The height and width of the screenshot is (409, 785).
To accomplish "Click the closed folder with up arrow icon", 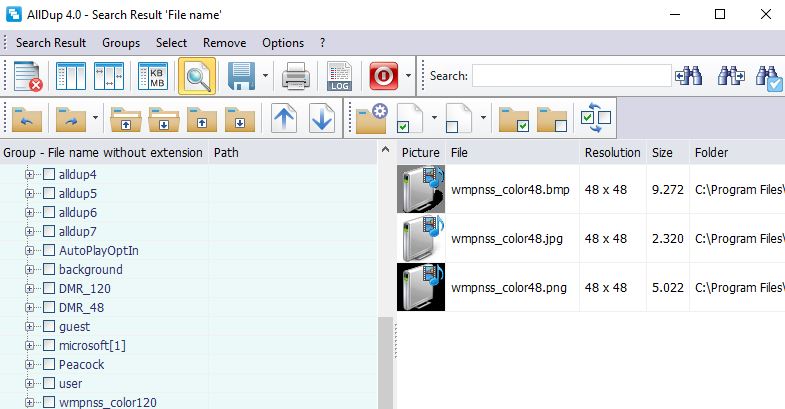I will (202, 119).
